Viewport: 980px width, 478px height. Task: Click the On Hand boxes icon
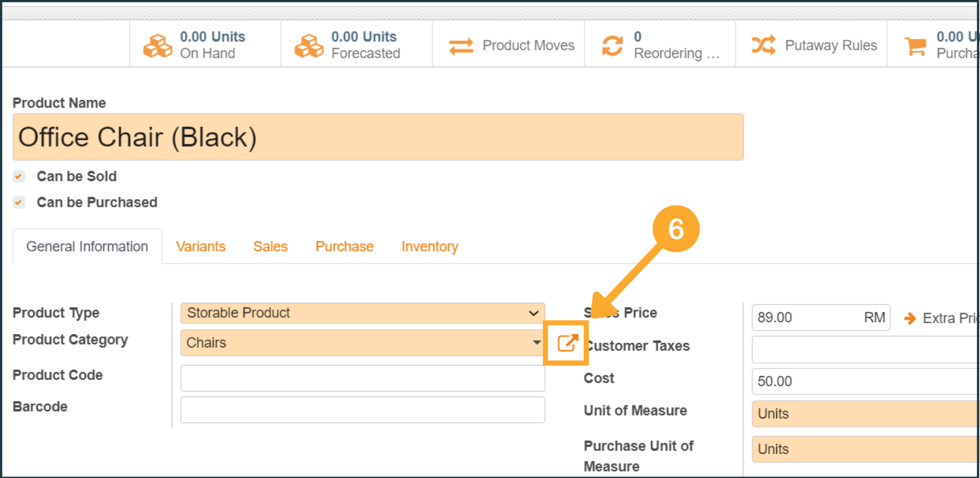pos(157,46)
